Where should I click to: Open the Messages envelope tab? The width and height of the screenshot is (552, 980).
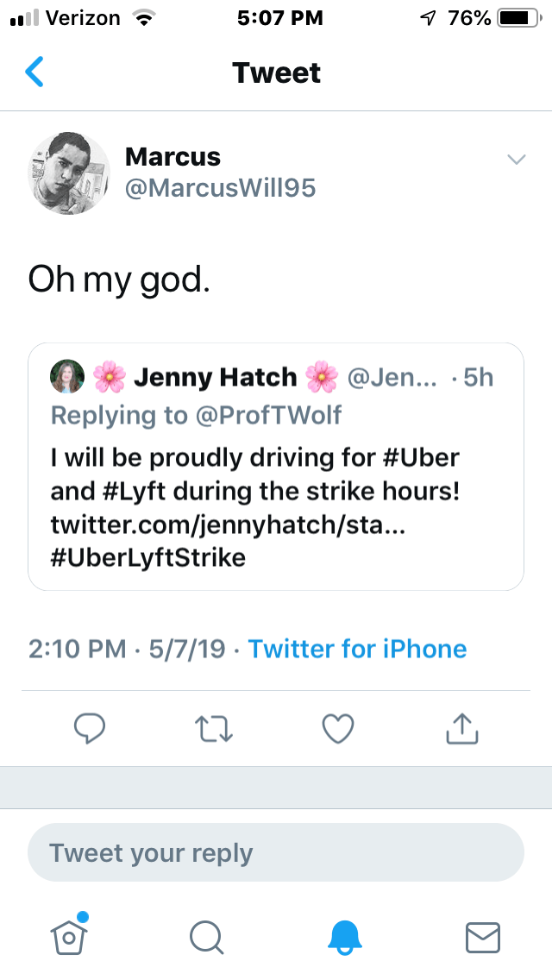pos(482,936)
